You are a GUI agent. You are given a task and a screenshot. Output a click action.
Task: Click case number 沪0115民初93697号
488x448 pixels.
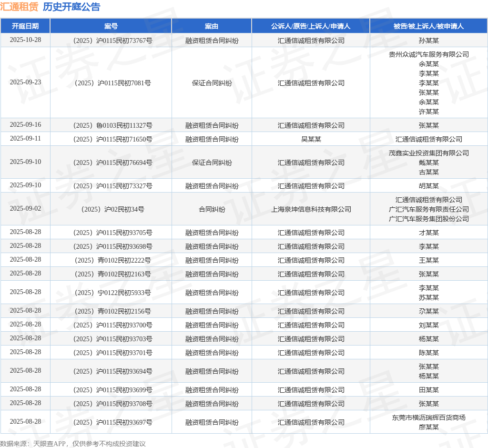[x=112, y=422]
